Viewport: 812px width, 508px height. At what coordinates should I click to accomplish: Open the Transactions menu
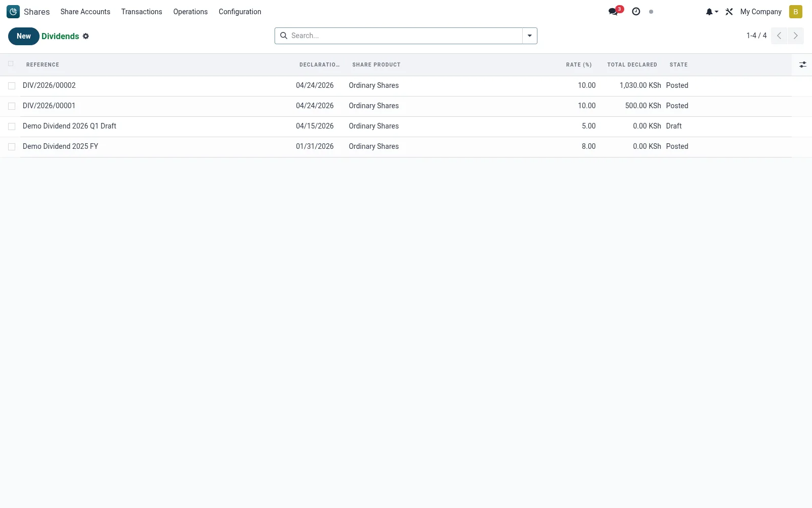(x=142, y=12)
